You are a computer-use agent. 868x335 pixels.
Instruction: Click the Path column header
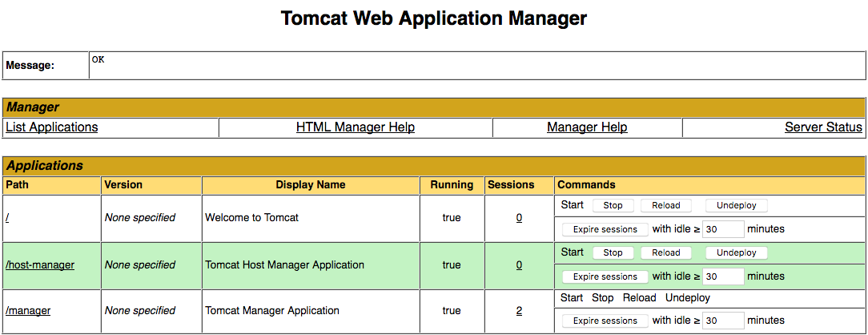(x=17, y=185)
